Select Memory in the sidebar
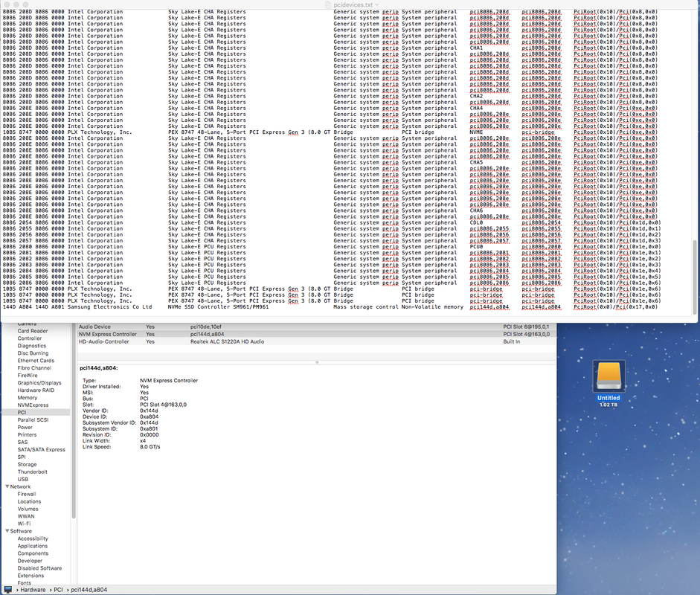The width and height of the screenshot is (700, 595). coord(28,398)
